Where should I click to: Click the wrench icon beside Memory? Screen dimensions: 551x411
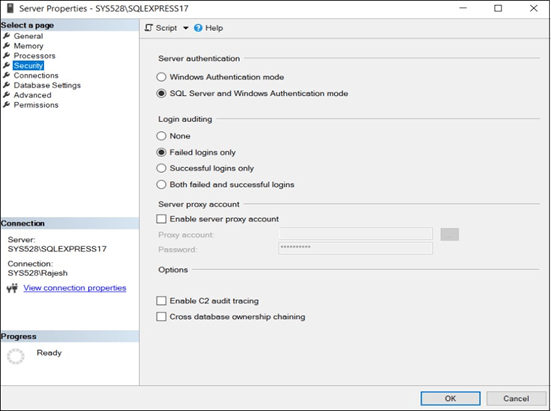pyautogui.click(x=6, y=46)
